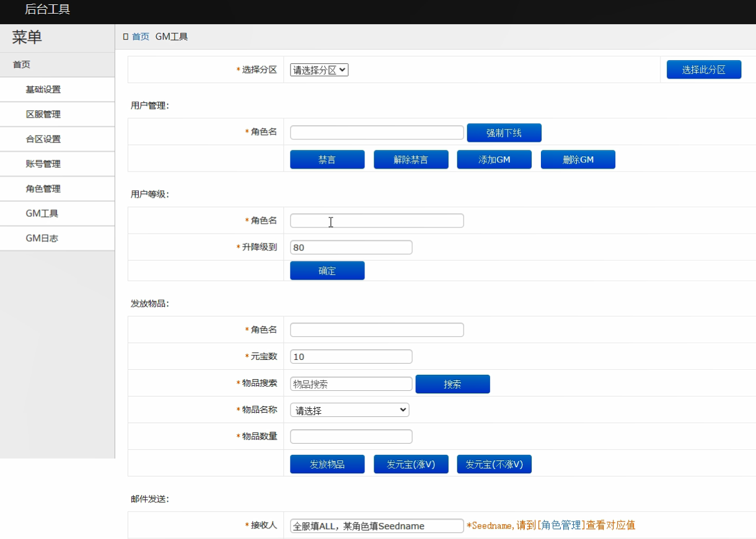Viewport: 756px width, 539px height.
Task: Open 首页 in the sidebar menu
Action: 57,64
